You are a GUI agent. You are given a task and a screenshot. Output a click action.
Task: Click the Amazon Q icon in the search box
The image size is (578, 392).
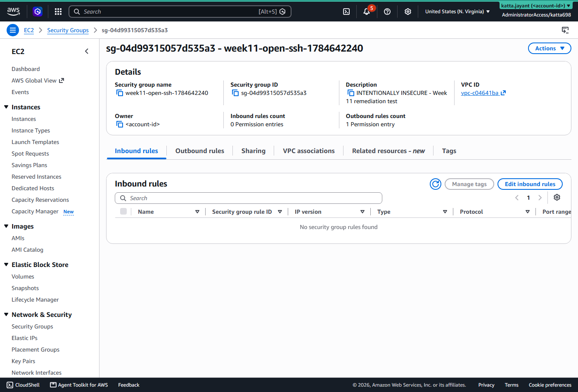[283, 12]
